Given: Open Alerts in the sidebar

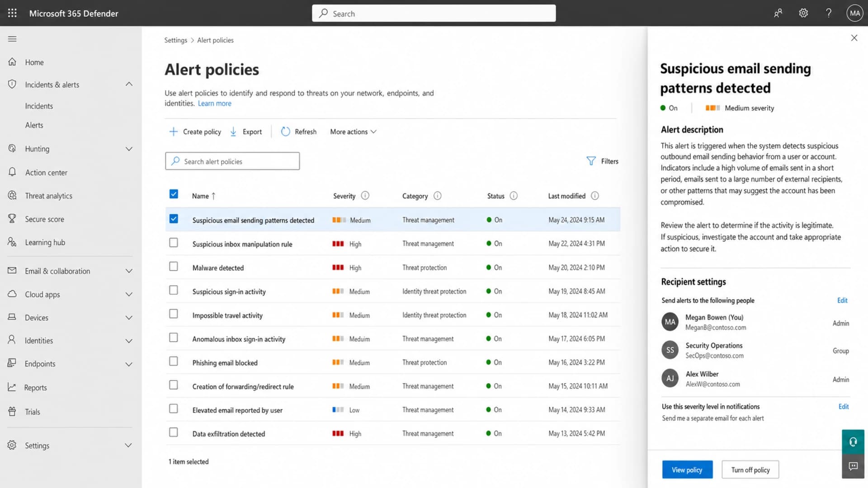Looking at the screenshot, I should tap(34, 125).
